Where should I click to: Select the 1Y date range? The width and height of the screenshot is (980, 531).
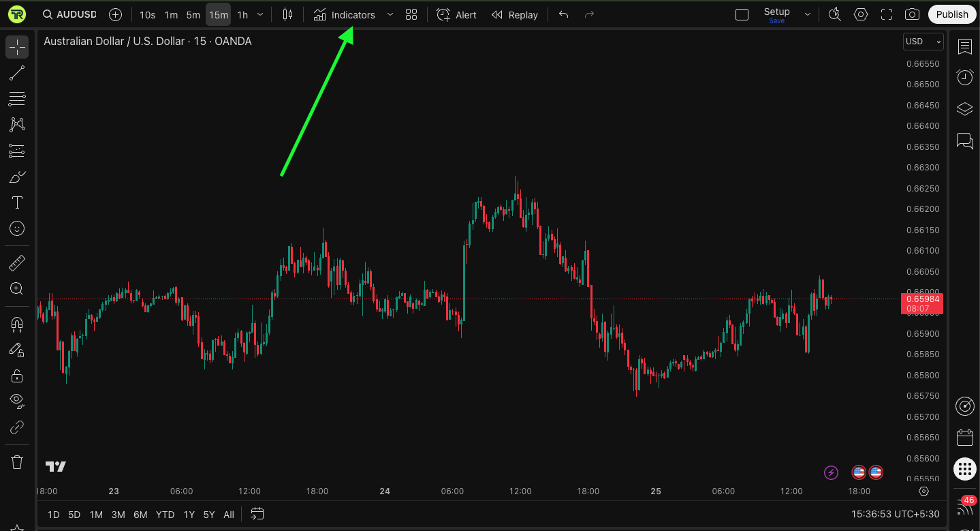[x=189, y=515]
